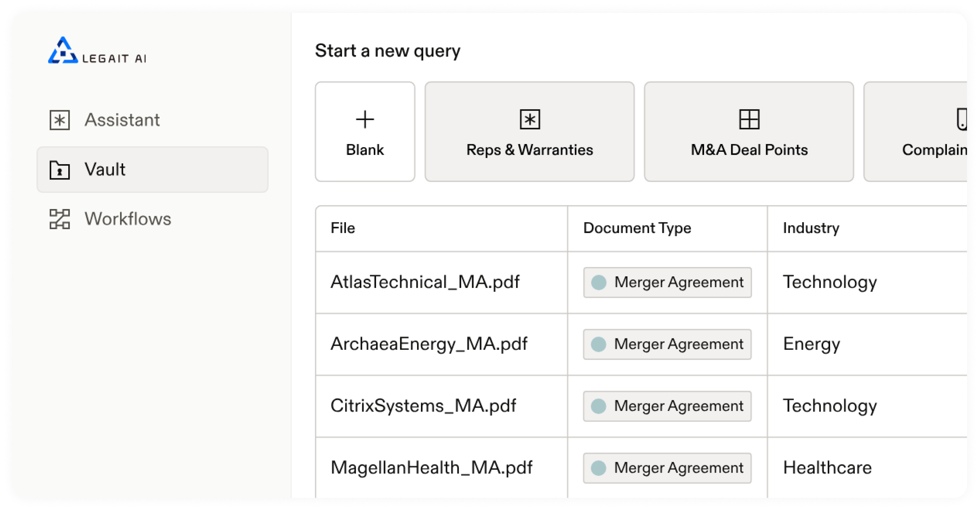Open CitrixSystems_MA.pdf
The width and height of the screenshot is (980, 511).
point(423,406)
